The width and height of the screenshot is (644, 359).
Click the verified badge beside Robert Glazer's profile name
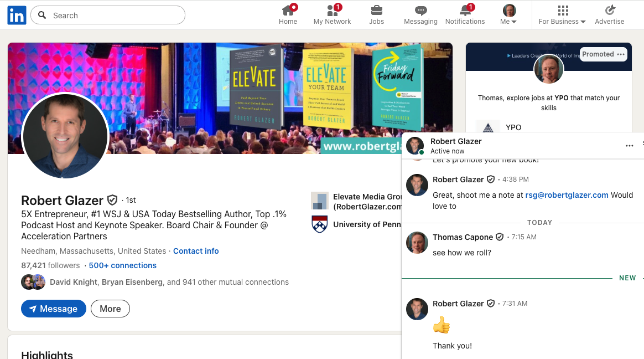112,200
